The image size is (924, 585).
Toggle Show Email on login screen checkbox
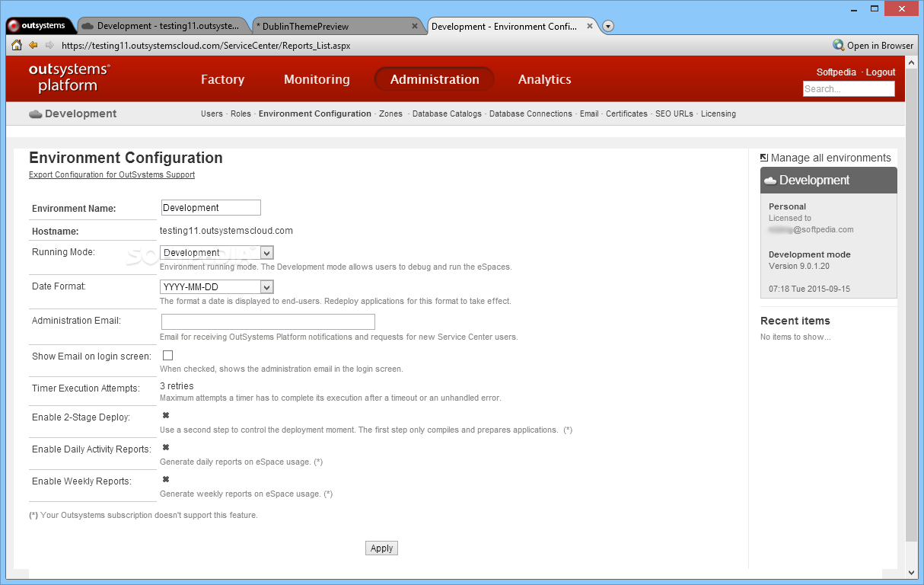coord(168,355)
